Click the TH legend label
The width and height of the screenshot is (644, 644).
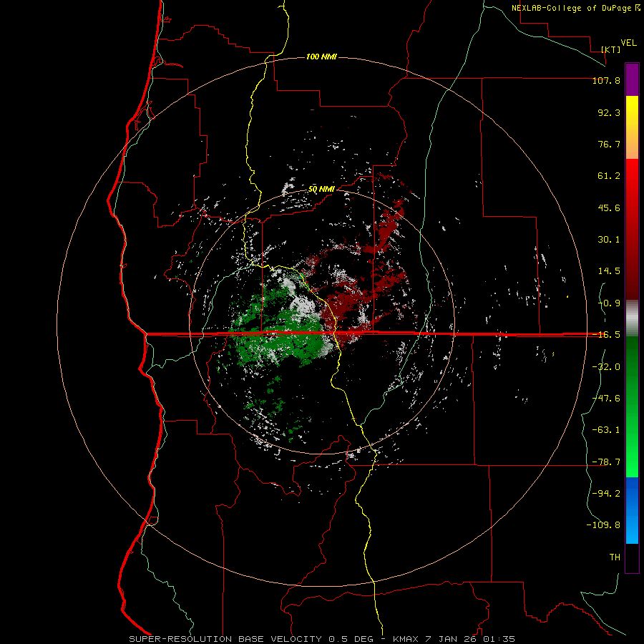tap(615, 557)
